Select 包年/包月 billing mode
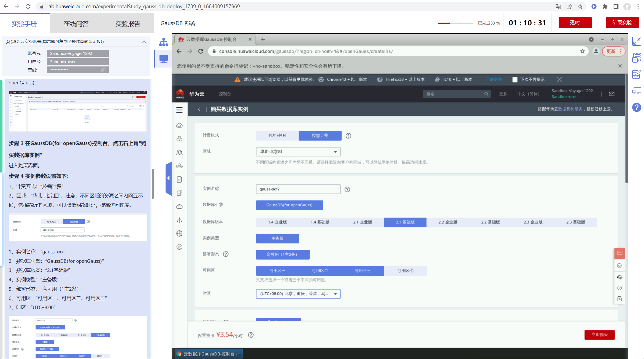The image size is (644, 359). point(277,136)
